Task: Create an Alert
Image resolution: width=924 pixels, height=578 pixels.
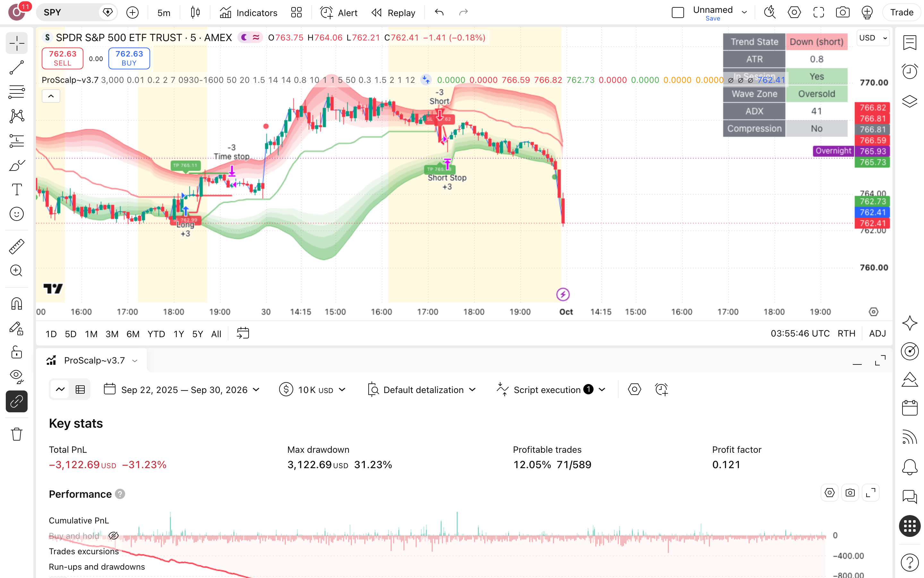Action: click(x=338, y=13)
